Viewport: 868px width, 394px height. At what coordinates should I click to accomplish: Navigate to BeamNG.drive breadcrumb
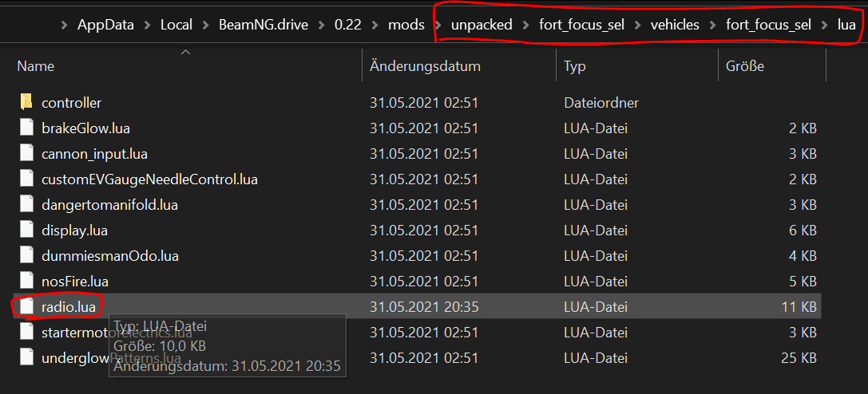coord(263,25)
